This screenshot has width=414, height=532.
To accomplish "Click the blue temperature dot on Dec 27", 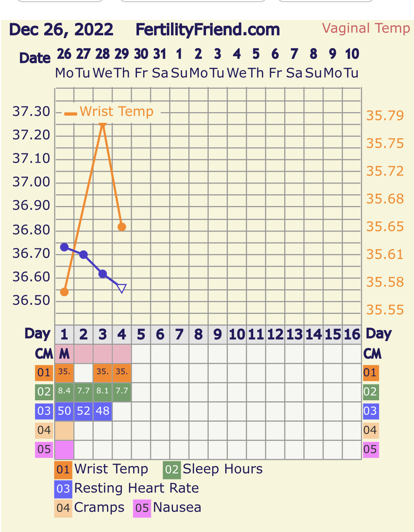I will (84, 254).
